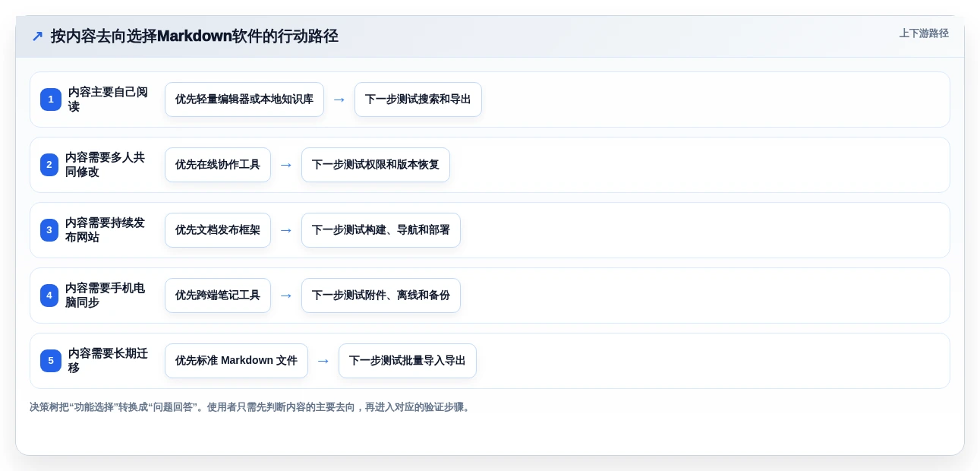The image size is (980, 471).
Task: Click the step 5 number badge
Action: 51,361
